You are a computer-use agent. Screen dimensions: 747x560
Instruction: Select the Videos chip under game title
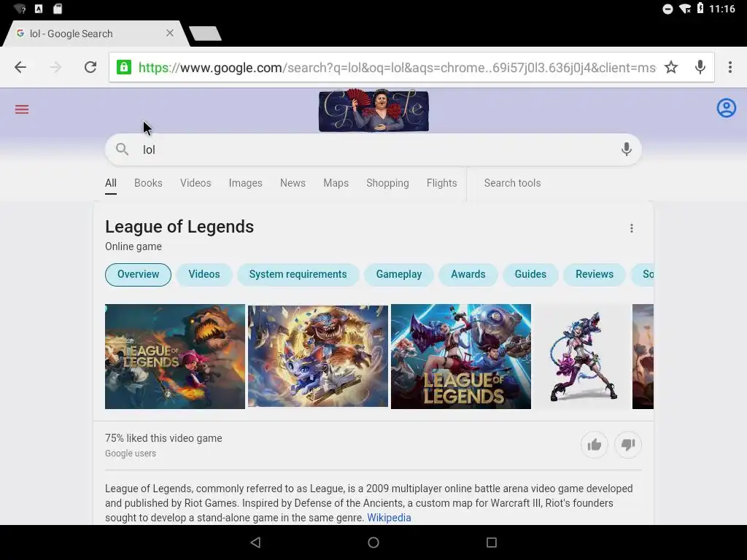204,275
